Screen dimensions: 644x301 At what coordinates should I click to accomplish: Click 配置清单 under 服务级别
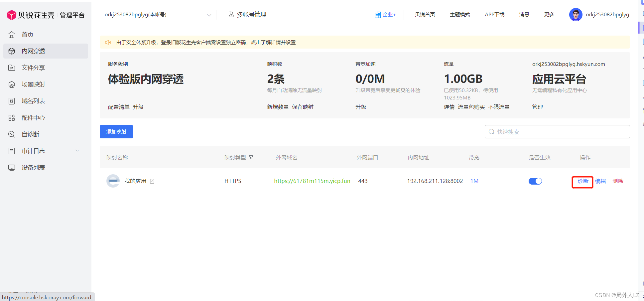[119, 107]
